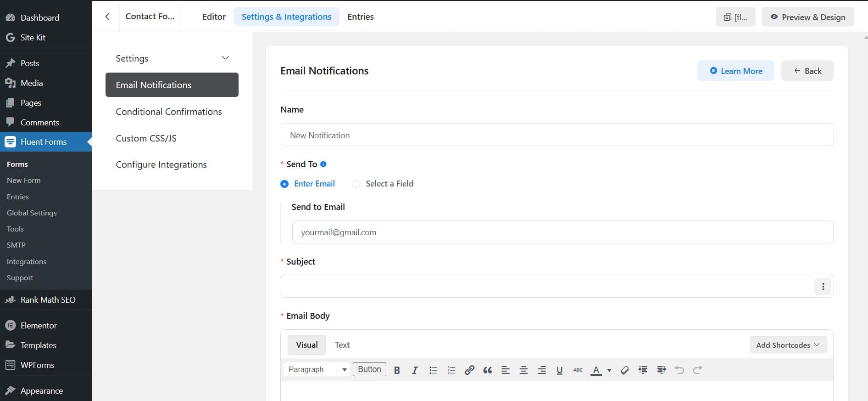Open the Settings & Integrations tab

286,17
